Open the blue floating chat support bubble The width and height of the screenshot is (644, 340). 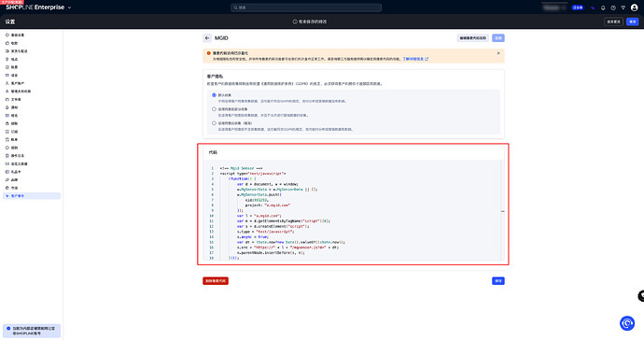[627, 323]
